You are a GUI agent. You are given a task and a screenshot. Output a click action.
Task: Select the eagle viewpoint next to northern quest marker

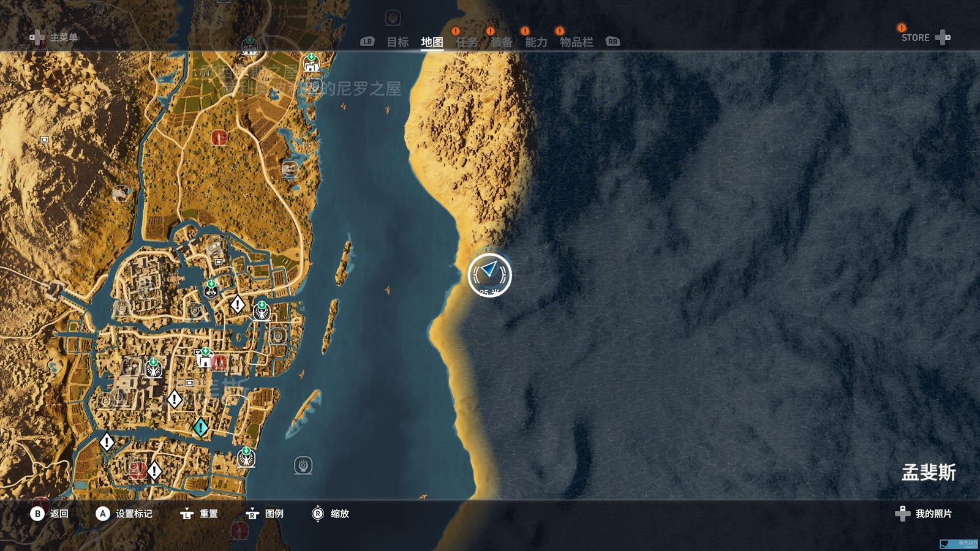[262, 310]
